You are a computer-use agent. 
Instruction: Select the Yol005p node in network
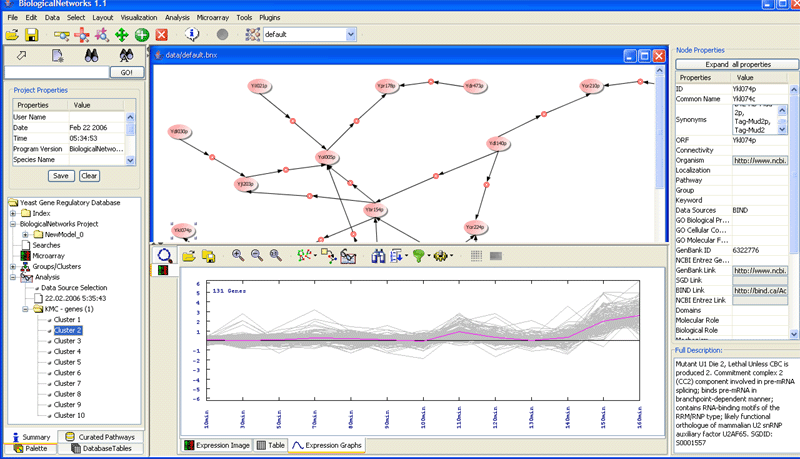click(326, 157)
